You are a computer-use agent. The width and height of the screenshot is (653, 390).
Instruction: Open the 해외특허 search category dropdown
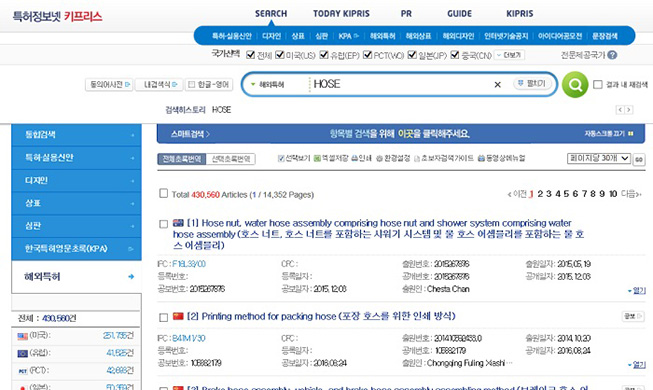pyautogui.click(x=267, y=85)
